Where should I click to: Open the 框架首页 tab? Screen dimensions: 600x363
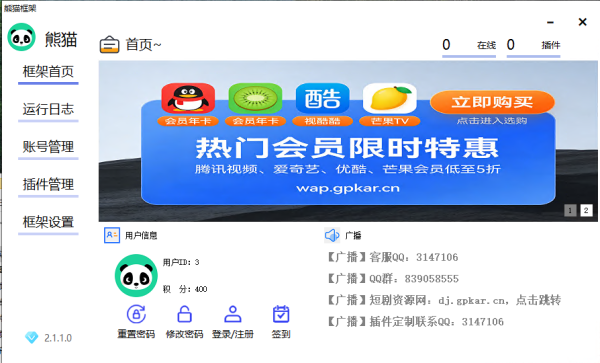[48, 72]
